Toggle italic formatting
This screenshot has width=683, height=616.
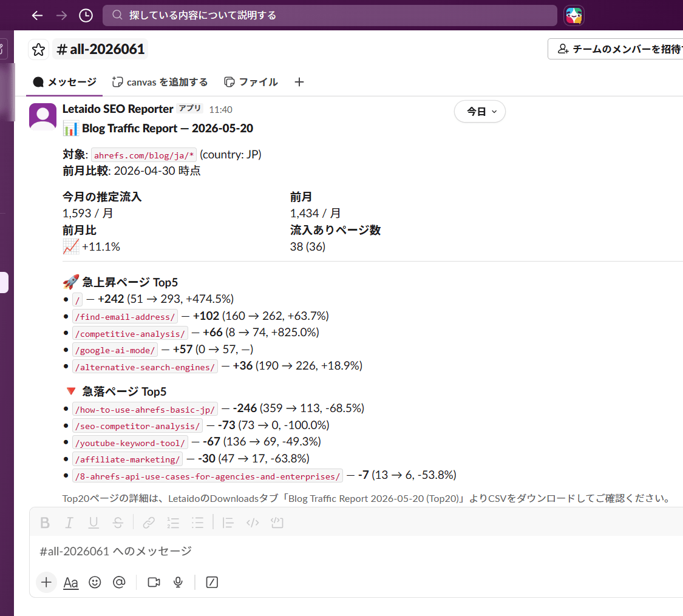[x=69, y=523]
